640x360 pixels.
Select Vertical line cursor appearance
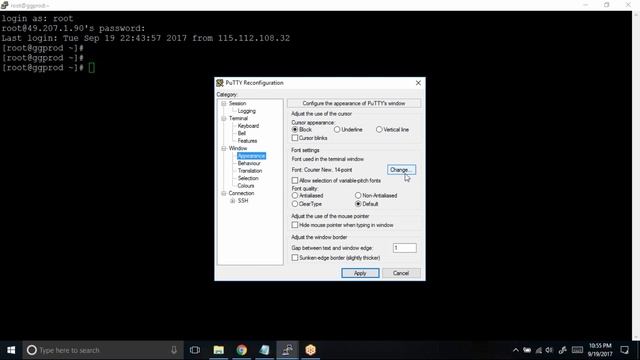click(x=379, y=129)
